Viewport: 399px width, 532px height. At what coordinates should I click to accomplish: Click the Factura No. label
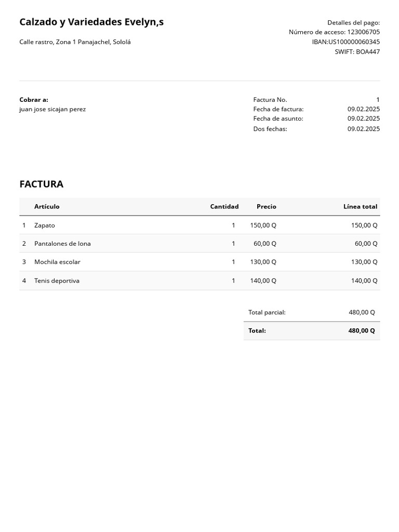(x=270, y=100)
